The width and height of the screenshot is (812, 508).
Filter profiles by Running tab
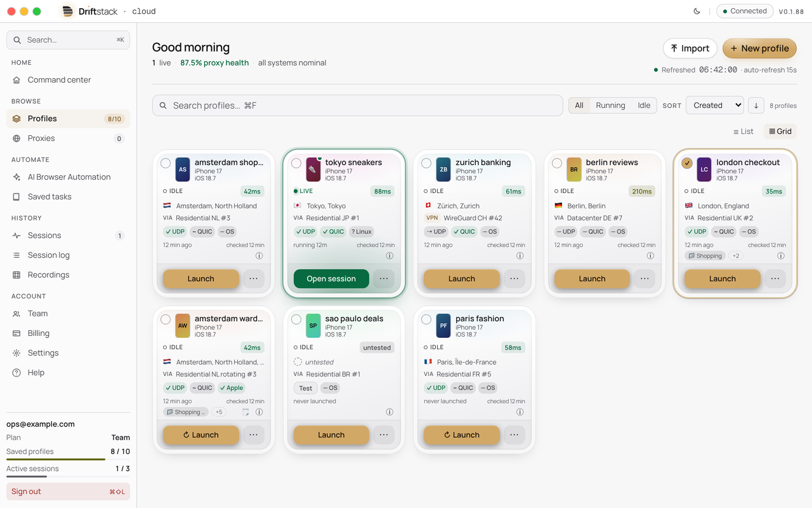pos(610,105)
